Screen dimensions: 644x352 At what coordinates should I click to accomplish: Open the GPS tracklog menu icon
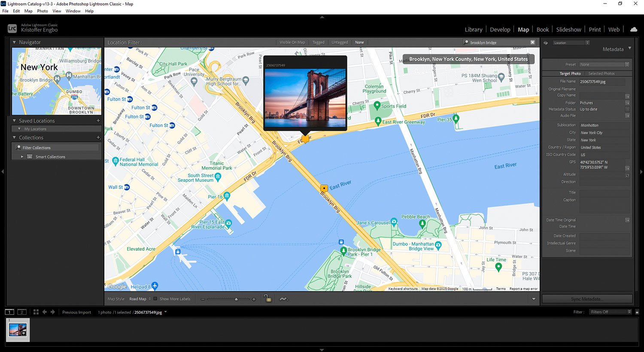(283, 299)
